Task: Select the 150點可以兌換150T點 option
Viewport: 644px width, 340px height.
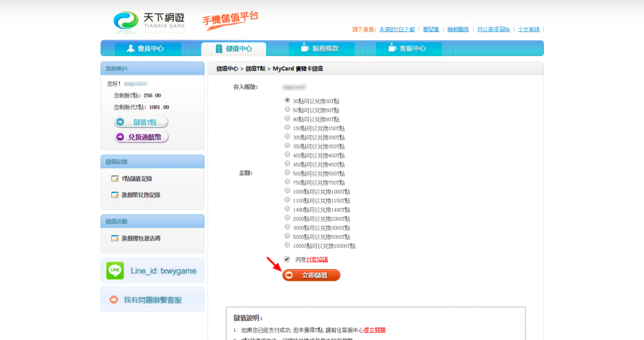Action: click(x=287, y=128)
